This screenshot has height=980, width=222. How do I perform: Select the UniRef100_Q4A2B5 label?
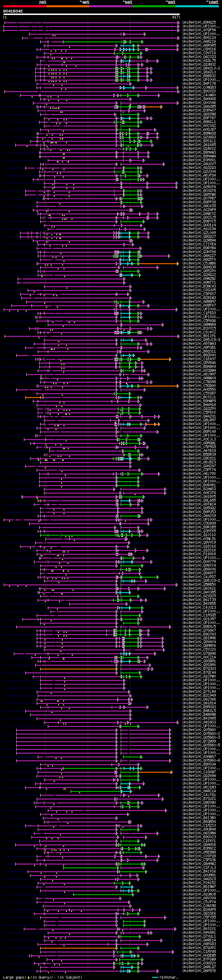[199, 106]
